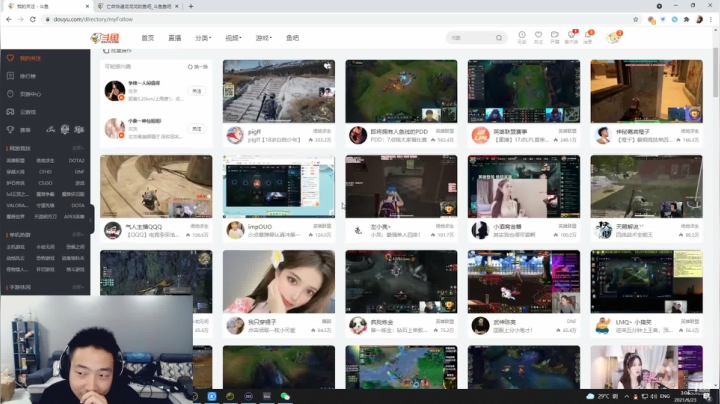Click the ENG language indicator in taskbar
This screenshot has width=720, height=404.
664,396
